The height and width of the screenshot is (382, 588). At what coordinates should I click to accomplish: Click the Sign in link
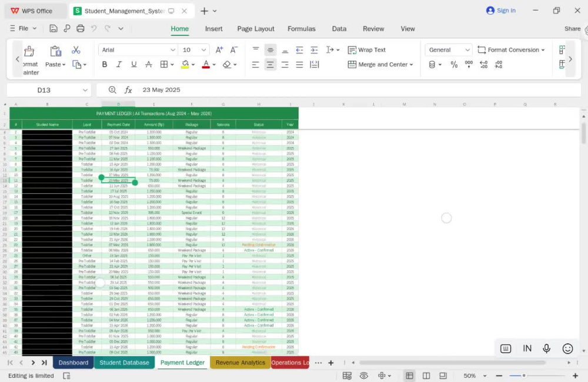[x=500, y=11]
